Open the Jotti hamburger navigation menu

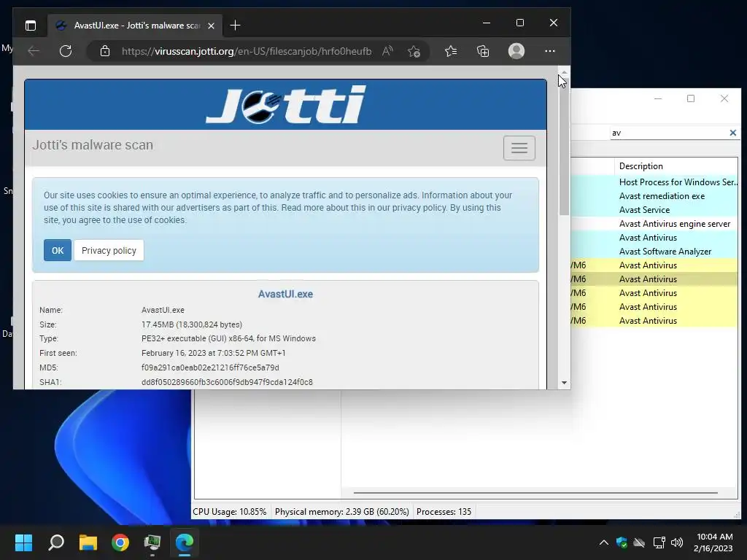(519, 147)
